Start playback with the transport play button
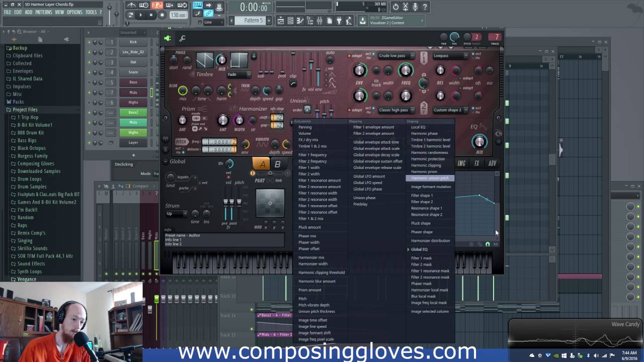 click(x=141, y=15)
